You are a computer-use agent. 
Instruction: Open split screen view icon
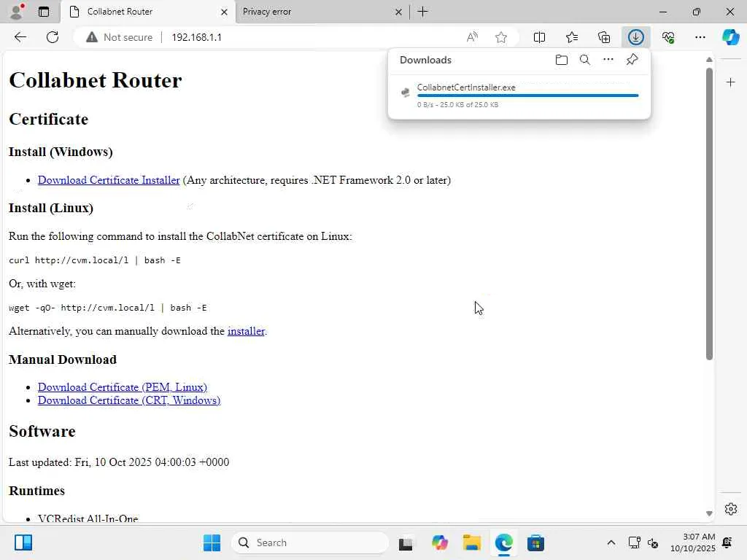pyautogui.click(x=539, y=37)
